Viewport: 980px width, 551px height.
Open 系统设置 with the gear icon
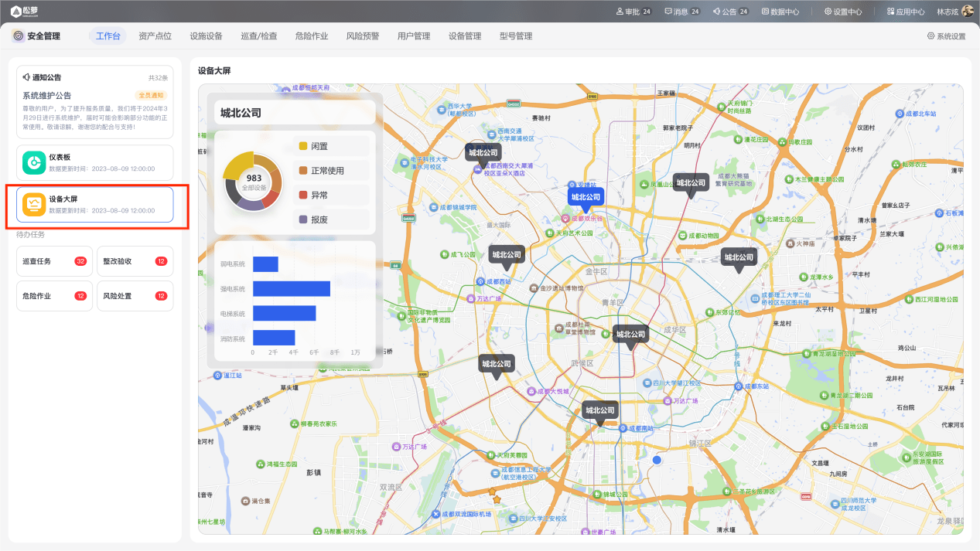[946, 36]
